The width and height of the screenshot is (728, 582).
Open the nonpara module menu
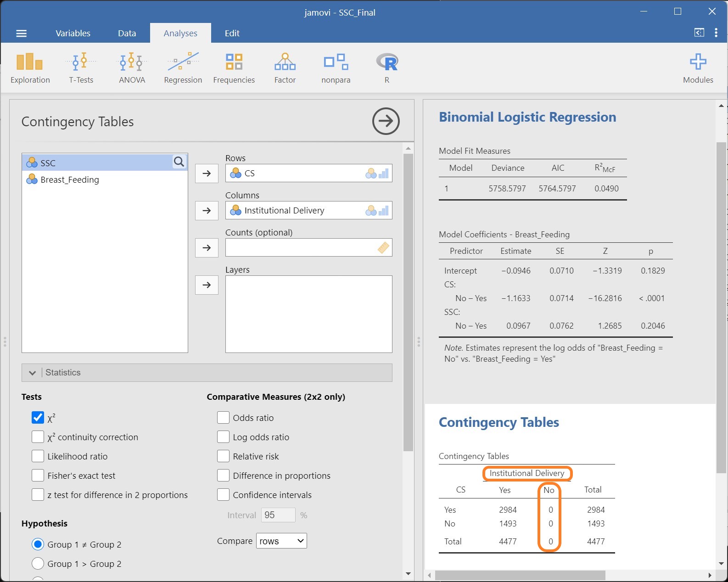click(x=336, y=68)
